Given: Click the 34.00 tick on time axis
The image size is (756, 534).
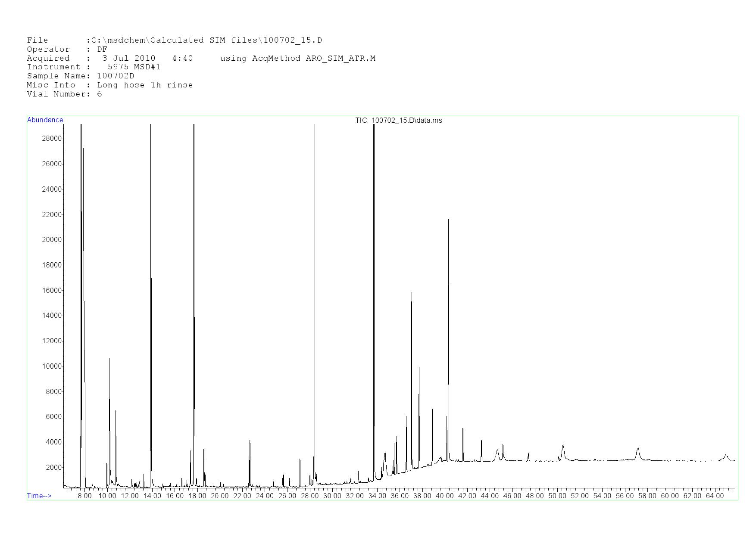Looking at the screenshot, I should pos(377,496).
